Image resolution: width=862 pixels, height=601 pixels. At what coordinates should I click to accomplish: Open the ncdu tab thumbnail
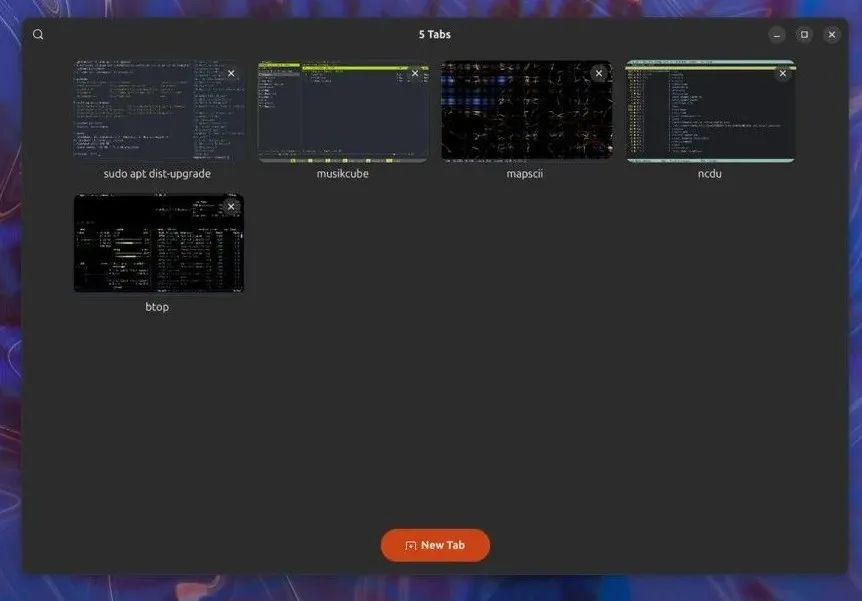(x=710, y=111)
